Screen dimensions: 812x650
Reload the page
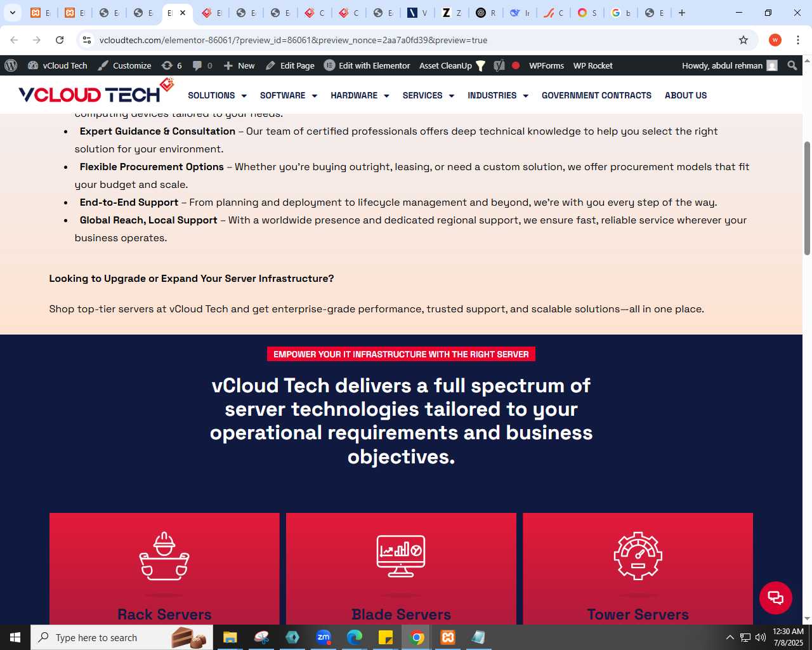[x=60, y=40]
